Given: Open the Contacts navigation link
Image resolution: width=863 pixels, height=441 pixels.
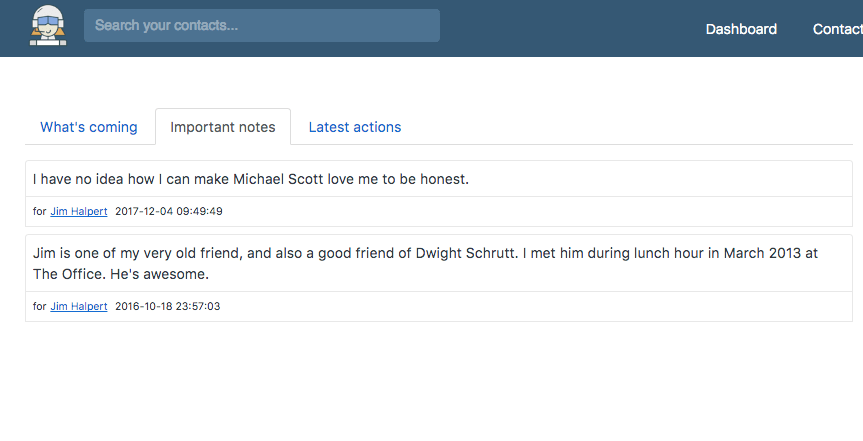Looking at the screenshot, I should pos(838,29).
